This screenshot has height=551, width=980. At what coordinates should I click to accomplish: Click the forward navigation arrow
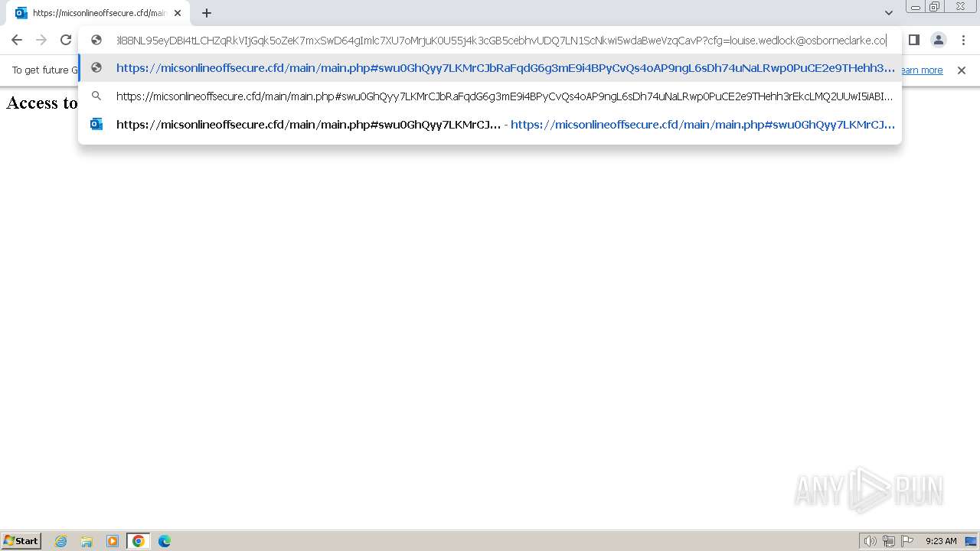click(x=41, y=40)
